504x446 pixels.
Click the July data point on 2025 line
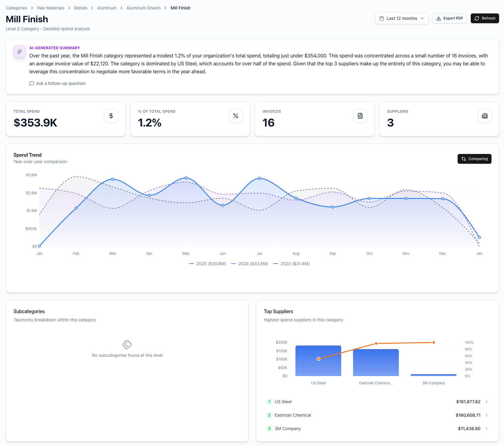click(x=259, y=178)
